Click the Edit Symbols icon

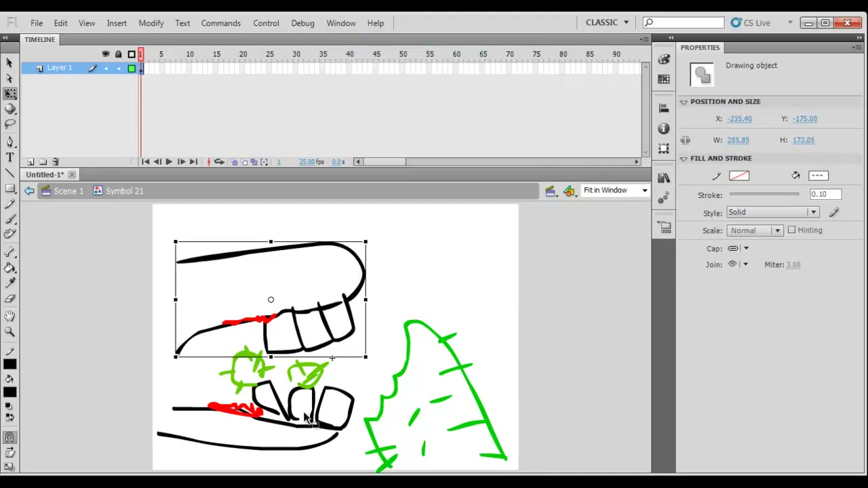tap(569, 191)
